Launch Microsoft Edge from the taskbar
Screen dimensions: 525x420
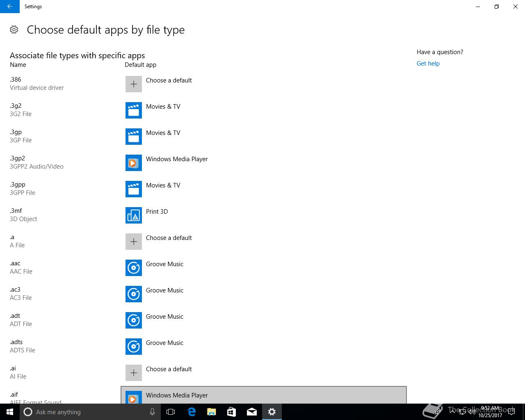[192, 412]
